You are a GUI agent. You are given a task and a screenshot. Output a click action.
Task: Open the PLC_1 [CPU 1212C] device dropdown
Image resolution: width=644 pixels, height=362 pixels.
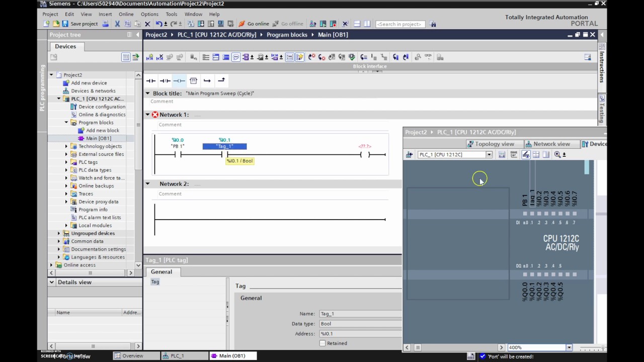coord(489,155)
